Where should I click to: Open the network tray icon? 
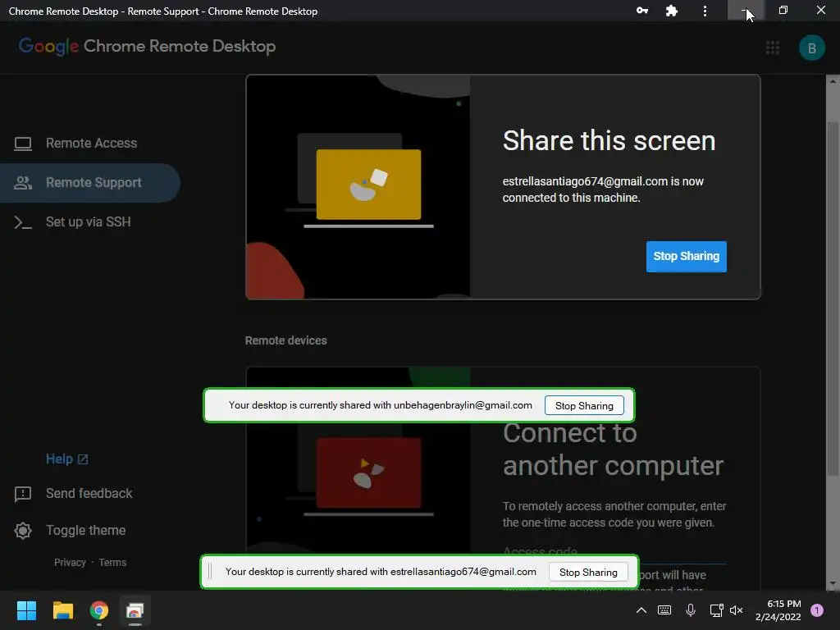(716, 610)
